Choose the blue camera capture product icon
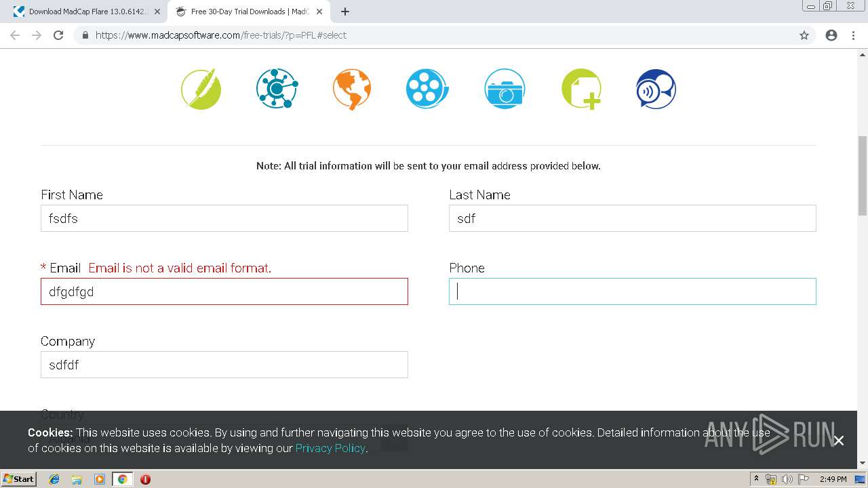Image resolution: width=868 pixels, height=488 pixels. click(x=505, y=89)
